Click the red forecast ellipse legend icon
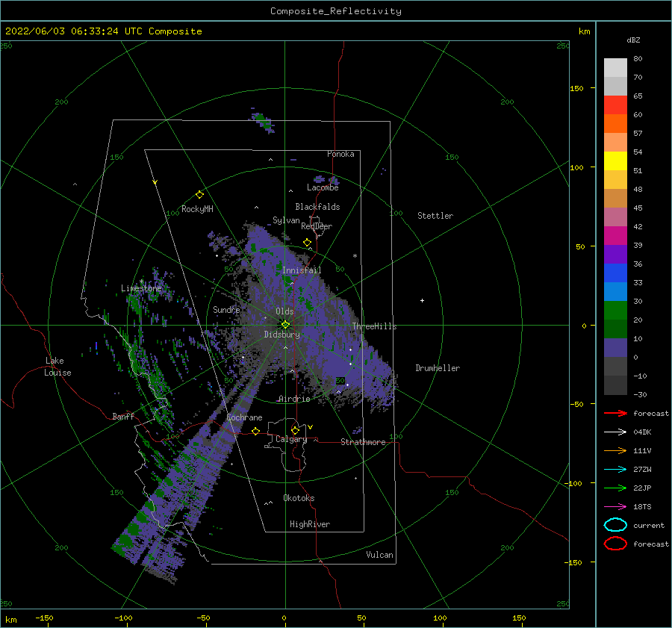Screen dimensions: 672x628 pyautogui.click(x=615, y=544)
